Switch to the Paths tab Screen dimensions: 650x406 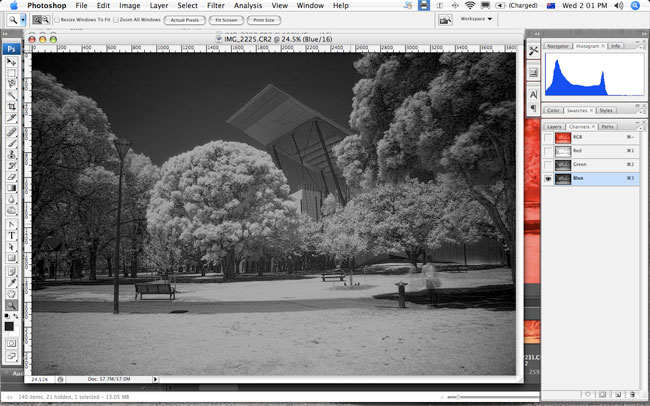[607, 126]
